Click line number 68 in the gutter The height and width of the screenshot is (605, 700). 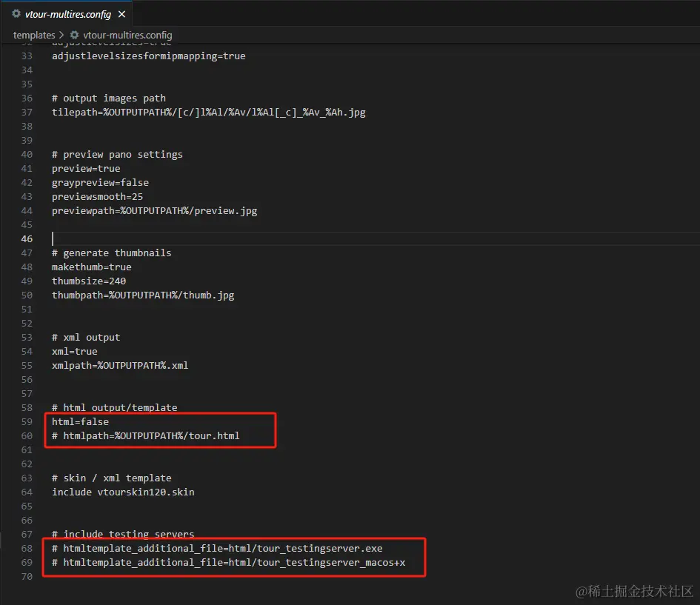[27, 548]
